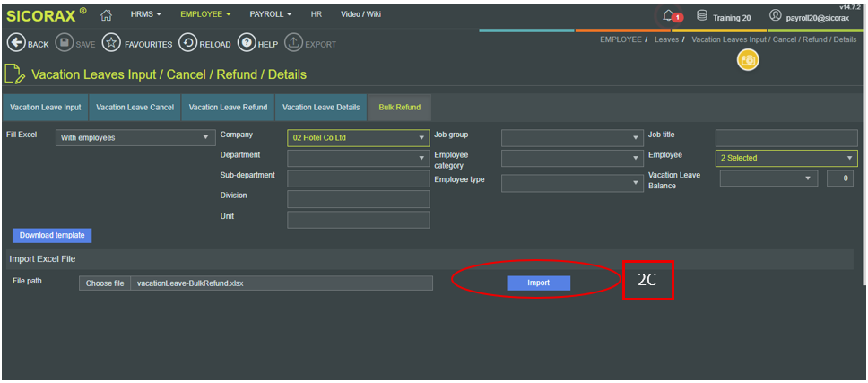
Task: Open Video / Wiki link
Action: coord(361,14)
